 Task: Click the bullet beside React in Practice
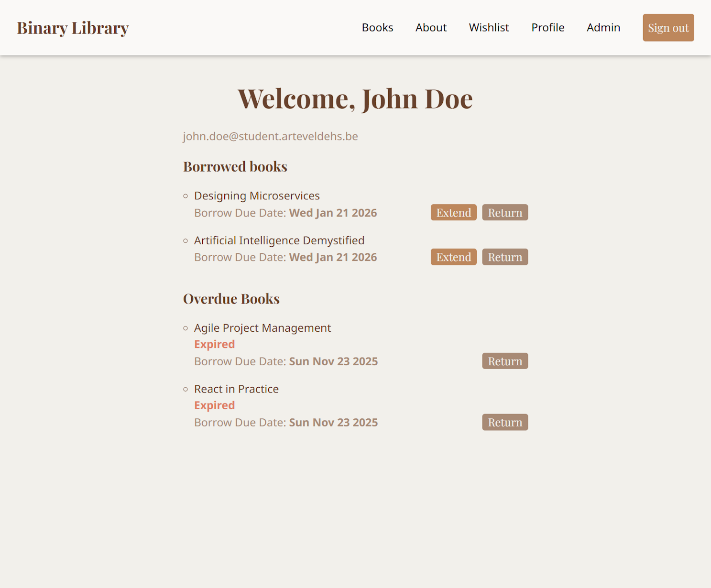[x=186, y=389]
